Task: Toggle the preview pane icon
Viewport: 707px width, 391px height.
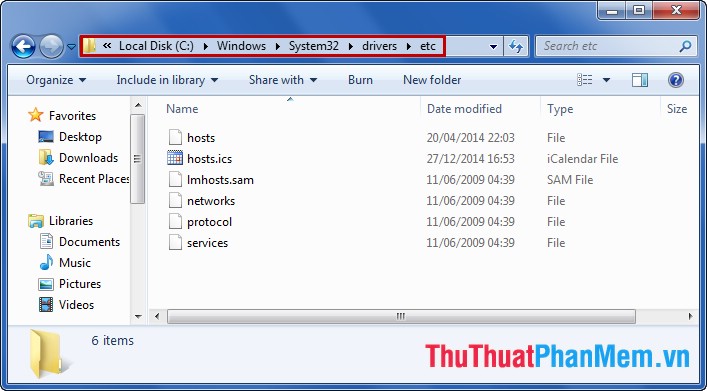Action: pyautogui.click(x=639, y=80)
